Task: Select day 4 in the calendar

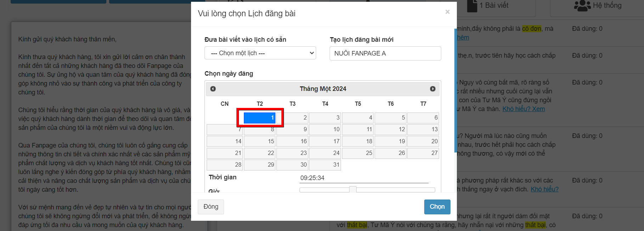Action: click(358, 118)
